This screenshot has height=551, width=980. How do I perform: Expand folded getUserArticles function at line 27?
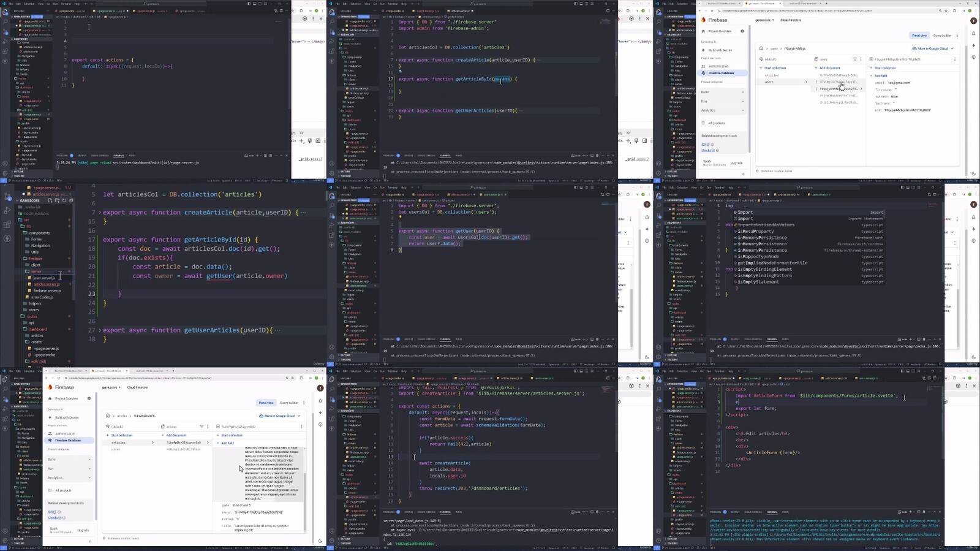coord(99,330)
